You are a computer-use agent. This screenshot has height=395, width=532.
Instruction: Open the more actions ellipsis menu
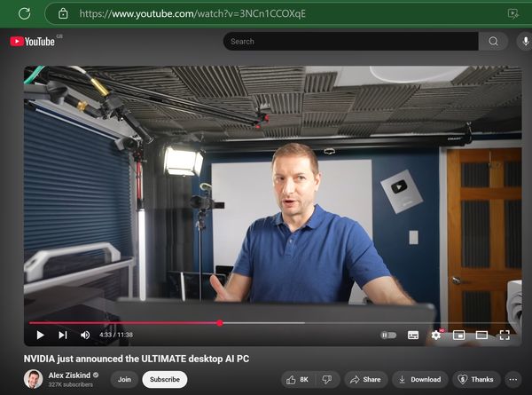point(513,380)
